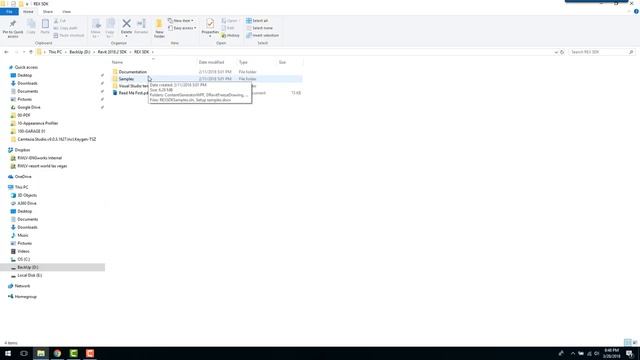The height and width of the screenshot is (360, 640).
Task: Select Quick access in navigation pane
Action: pos(26,67)
